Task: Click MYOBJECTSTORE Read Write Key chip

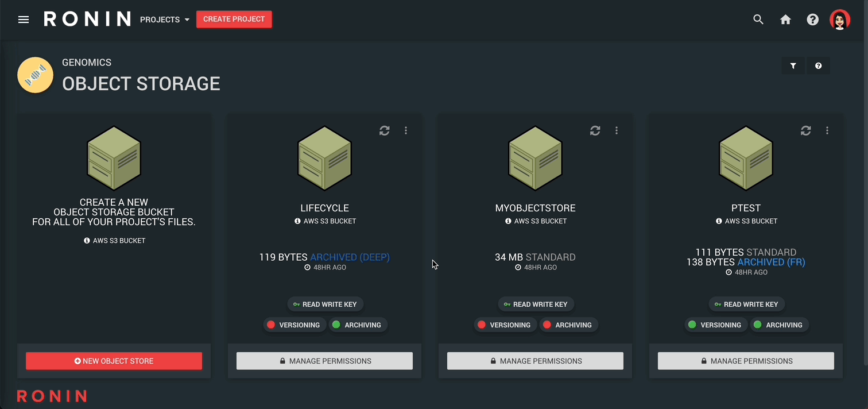Action: [536, 304]
